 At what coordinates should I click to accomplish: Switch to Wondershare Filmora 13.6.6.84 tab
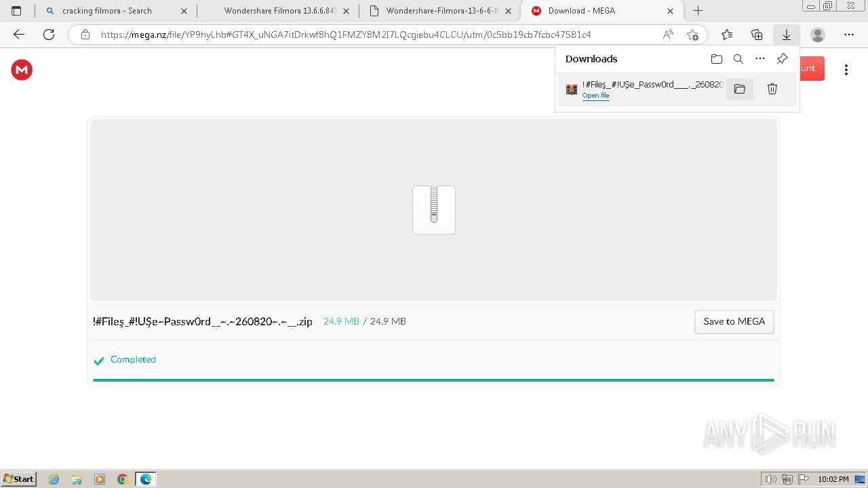point(280,11)
